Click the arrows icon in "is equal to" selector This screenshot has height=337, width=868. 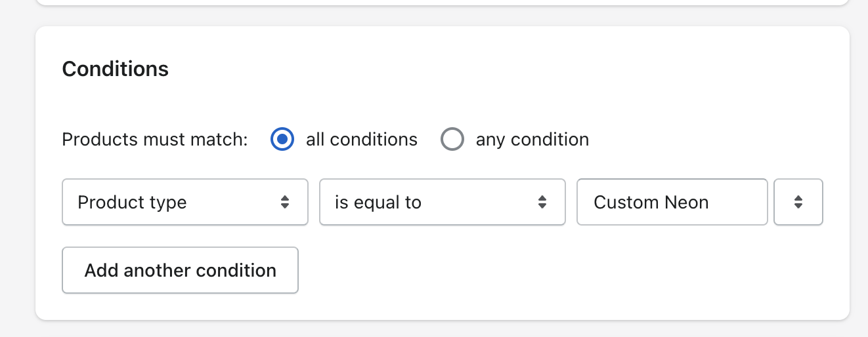542,202
